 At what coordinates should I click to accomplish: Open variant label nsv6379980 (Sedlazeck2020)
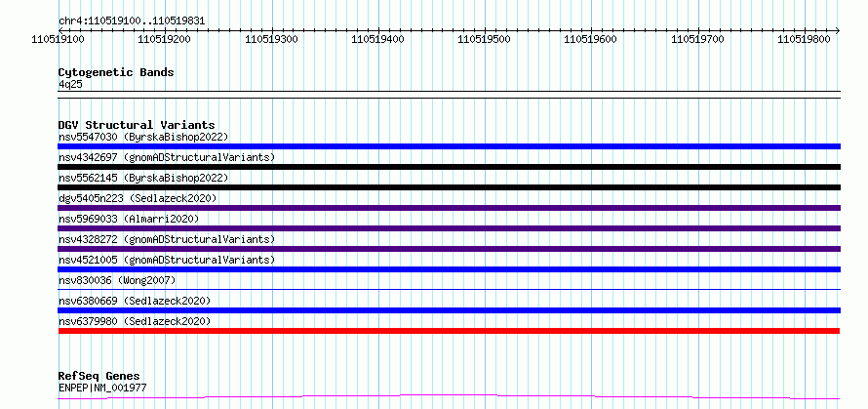pyautogui.click(x=135, y=321)
